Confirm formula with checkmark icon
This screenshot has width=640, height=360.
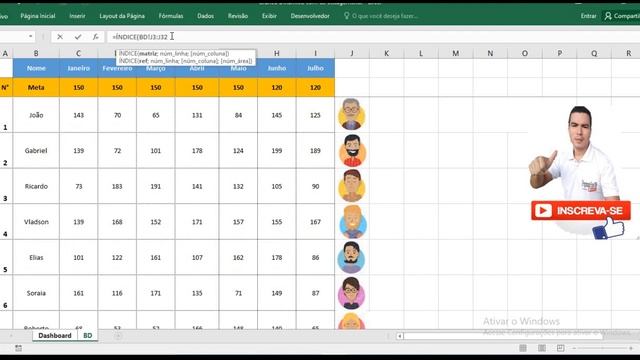click(78, 37)
